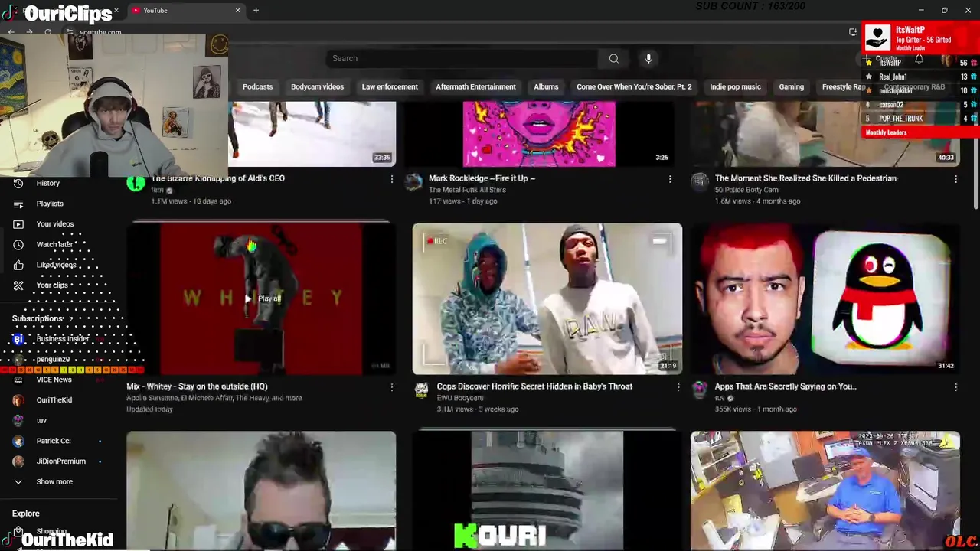Open tuv channel avatar under Apps video
The height and width of the screenshot is (551, 980).
pyautogui.click(x=700, y=390)
